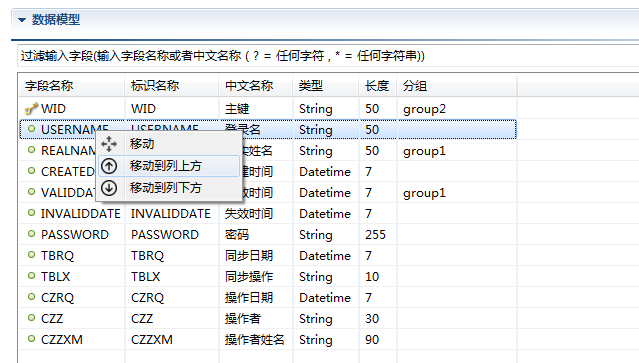The width and height of the screenshot is (639, 363).
Task: Select the CZRQ field name cell
Action: pos(72,297)
